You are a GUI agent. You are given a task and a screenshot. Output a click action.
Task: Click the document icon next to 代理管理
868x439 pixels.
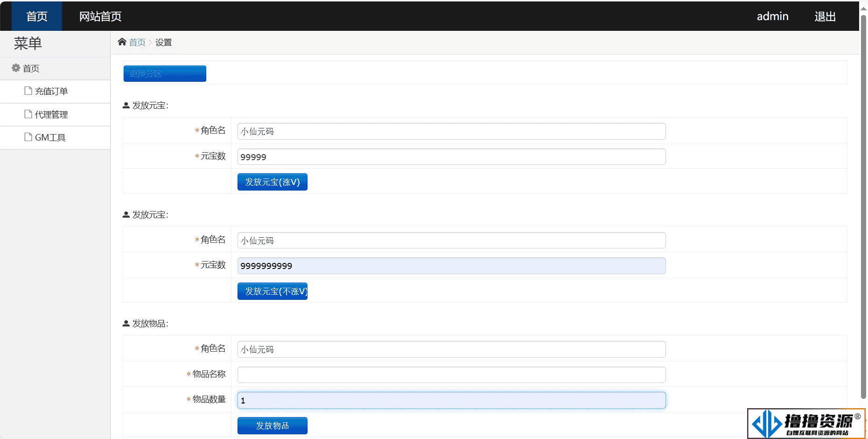[28, 114]
